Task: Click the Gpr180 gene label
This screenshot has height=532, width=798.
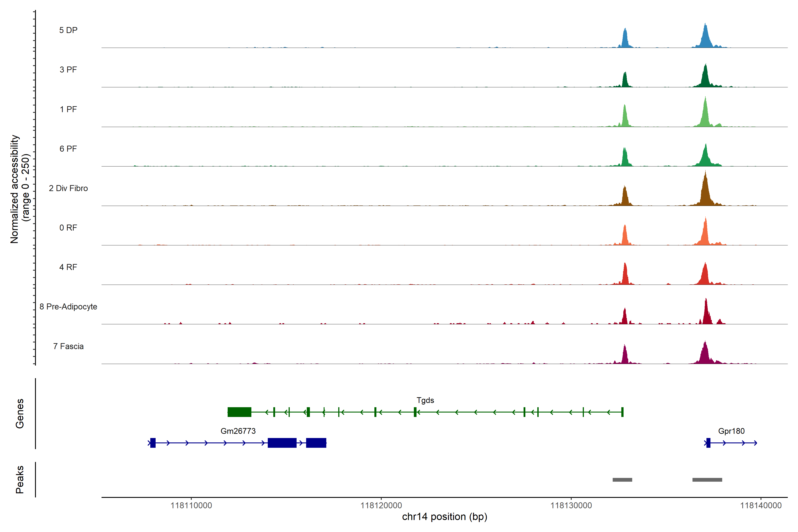Action: point(731,431)
